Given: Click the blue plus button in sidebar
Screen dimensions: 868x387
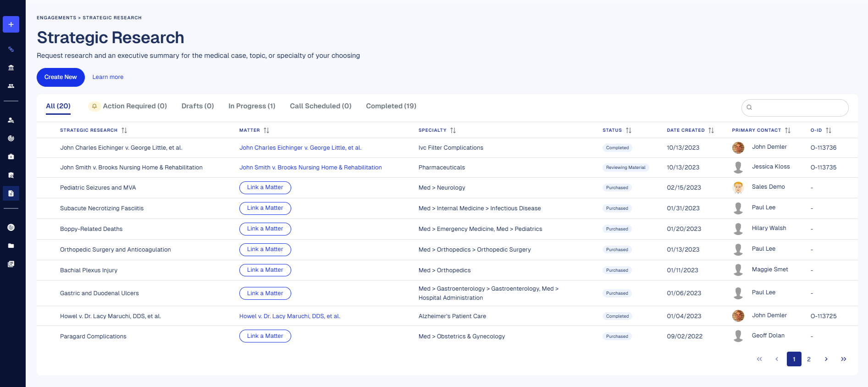Looking at the screenshot, I should 11,24.
